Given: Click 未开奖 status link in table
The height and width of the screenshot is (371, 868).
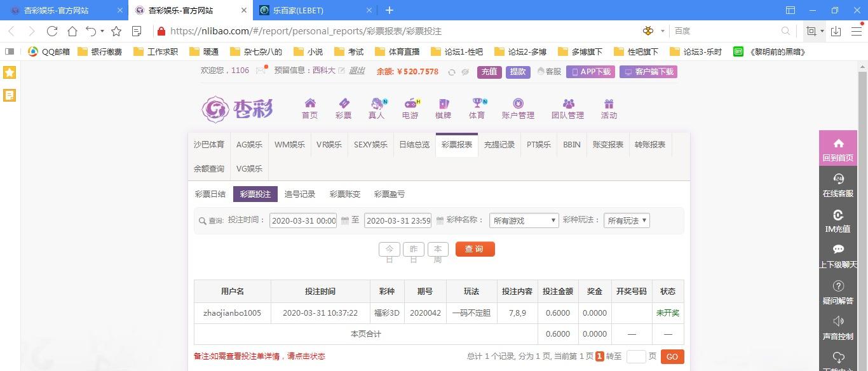Looking at the screenshot, I should point(667,313).
